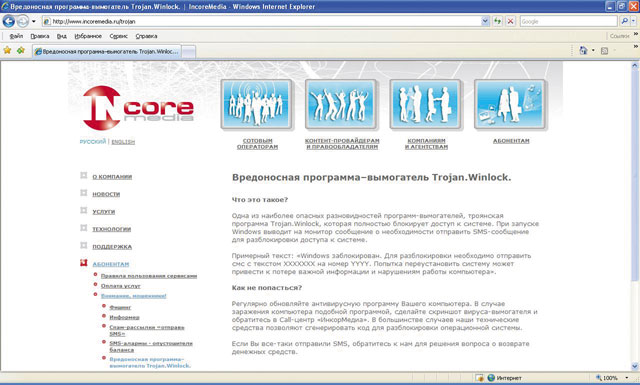Click the popup blocker status bar icon
The image size is (640, 385).
(479, 378)
